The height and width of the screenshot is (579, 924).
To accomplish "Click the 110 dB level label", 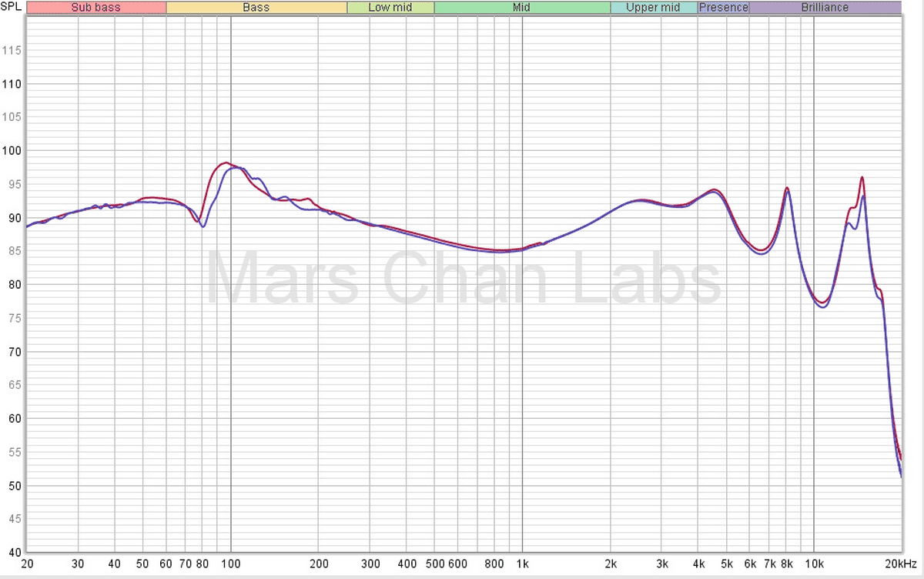I will point(11,84).
